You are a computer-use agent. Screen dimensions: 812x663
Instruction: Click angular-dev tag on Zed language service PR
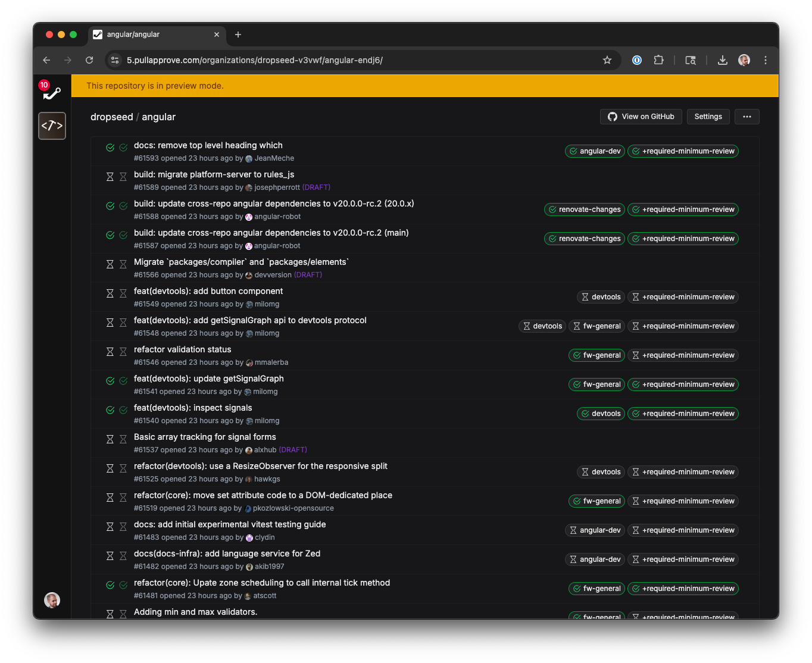595,559
